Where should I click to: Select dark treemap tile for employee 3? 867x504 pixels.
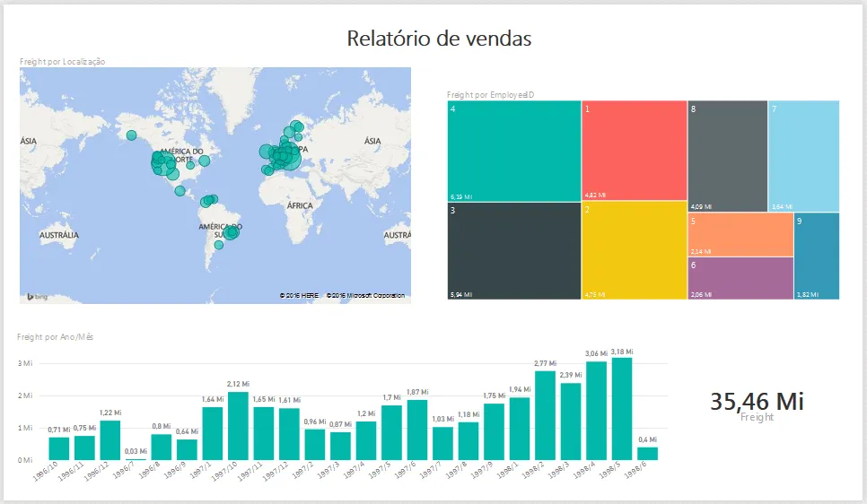point(514,251)
